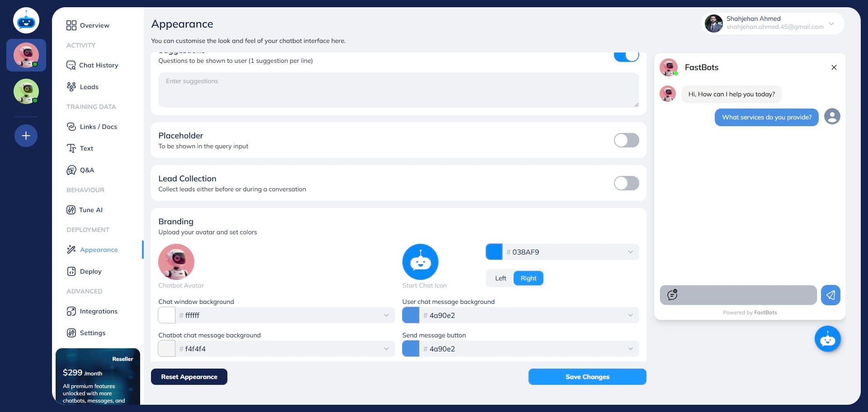The image size is (868, 412).
Task: Enable the Placeholder toggle
Action: pyautogui.click(x=626, y=140)
